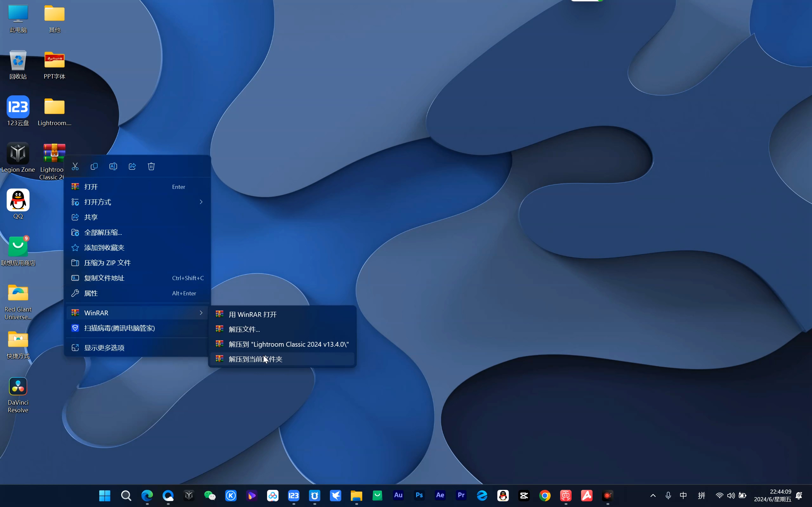The image size is (812, 507).
Task: Click the Copy icon in context menu
Action: (94, 166)
